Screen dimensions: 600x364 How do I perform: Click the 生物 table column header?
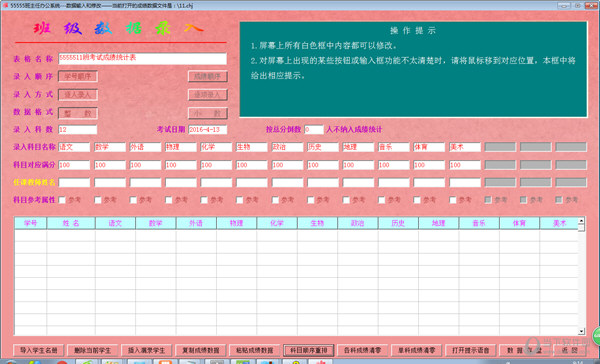click(317, 223)
